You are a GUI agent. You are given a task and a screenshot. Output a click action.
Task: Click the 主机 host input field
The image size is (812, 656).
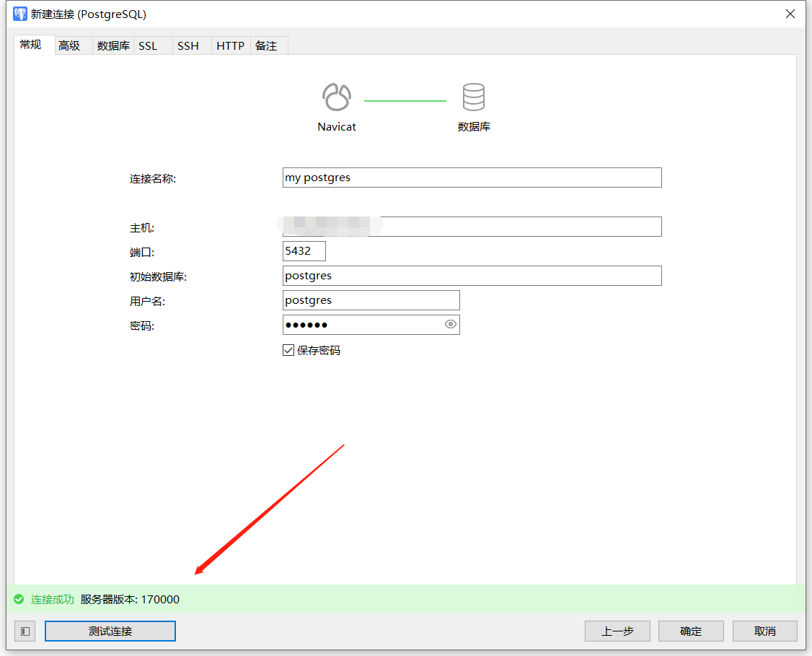[472, 227]
